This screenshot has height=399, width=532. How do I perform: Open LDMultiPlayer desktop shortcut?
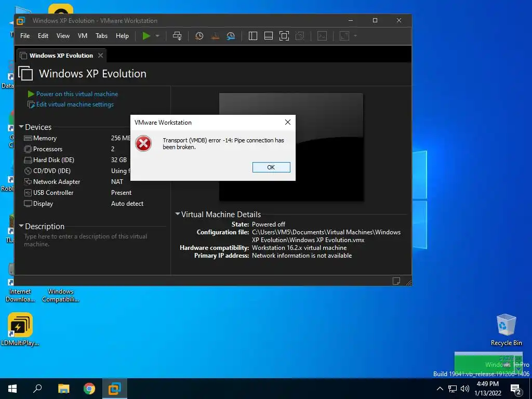tap(20, 329)
